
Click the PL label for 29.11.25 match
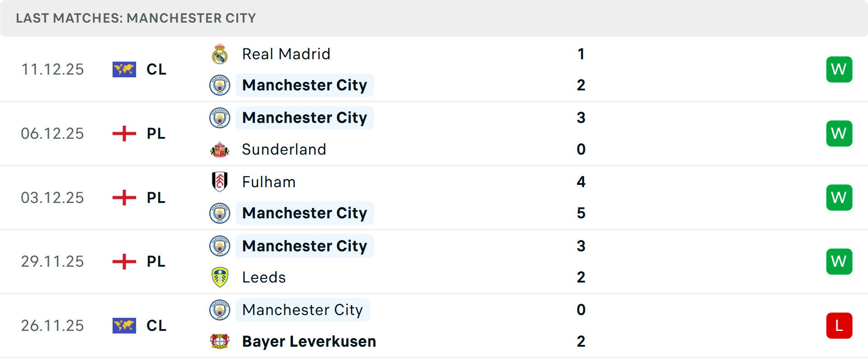tap(156, 262)
